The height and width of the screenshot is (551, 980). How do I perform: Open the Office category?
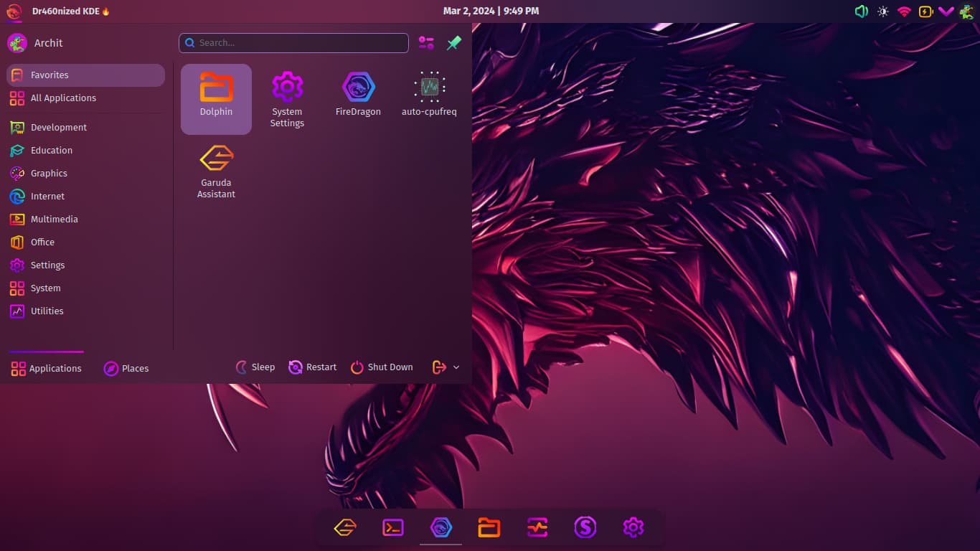[x=86, y=242]
